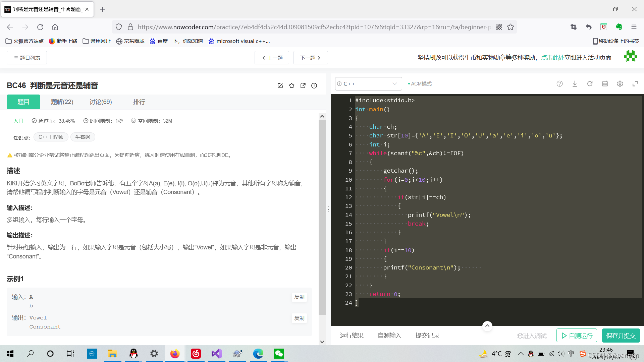The width and height of the screenshot is (644, 362).
Task: Open File Explorer from the taskbar
Action: pyautogui.click(x=112, y=354)
